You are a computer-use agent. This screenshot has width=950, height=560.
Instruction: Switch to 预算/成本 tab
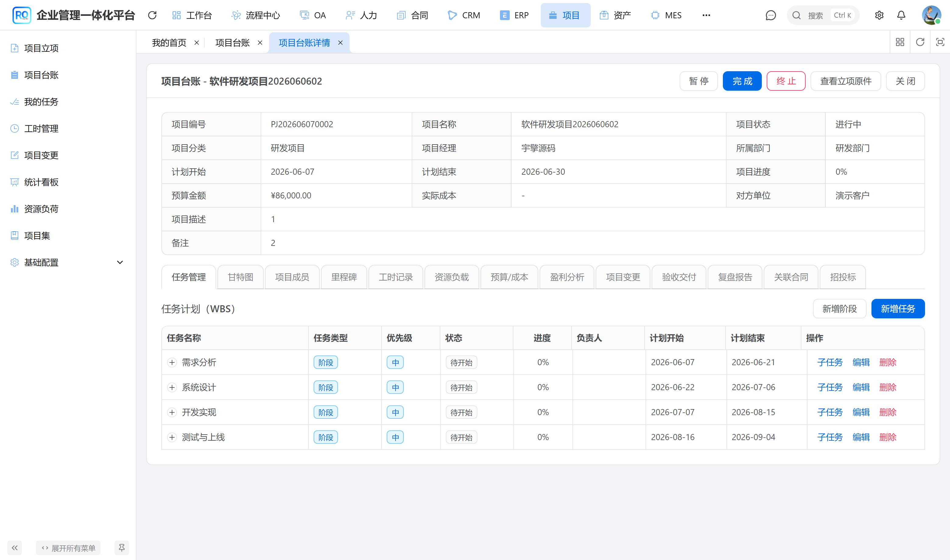(x=509, y=277)
